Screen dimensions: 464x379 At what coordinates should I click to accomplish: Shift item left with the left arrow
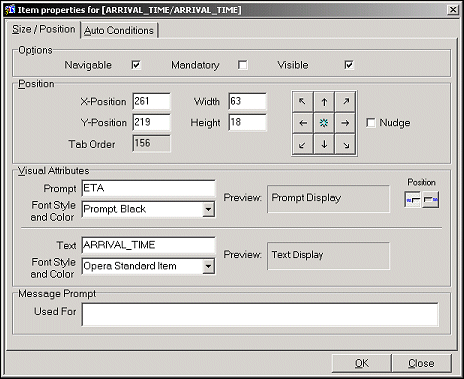click(303, 123)
